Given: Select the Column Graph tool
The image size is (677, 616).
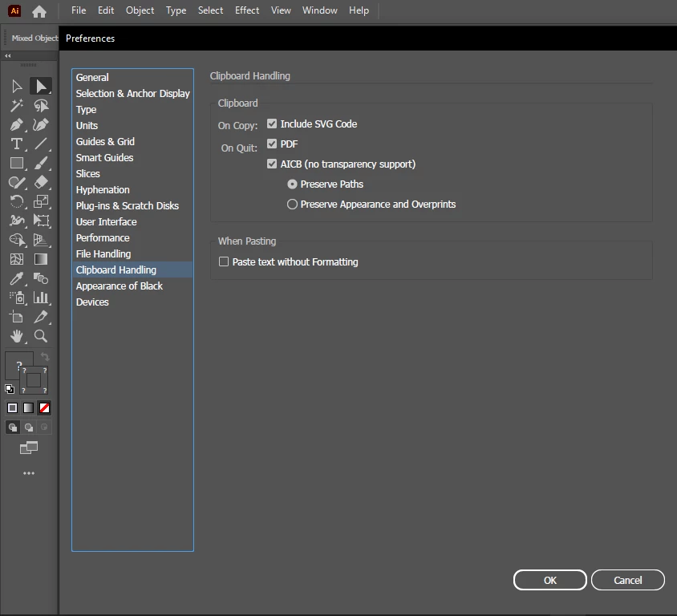Looking at the screenshot, I should (41, 298).
